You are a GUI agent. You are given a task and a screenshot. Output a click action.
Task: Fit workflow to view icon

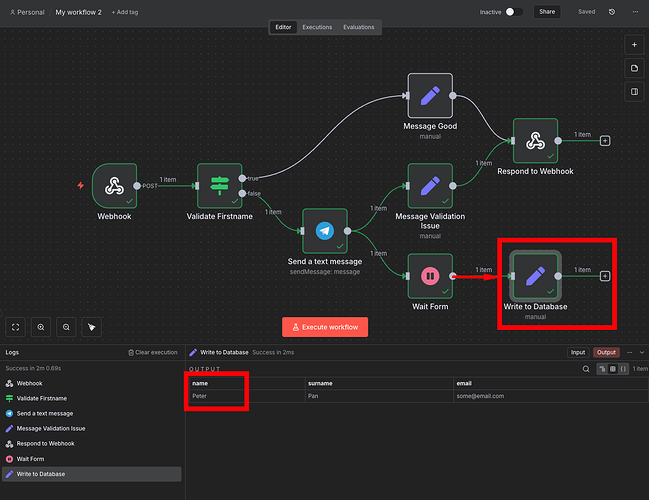16,327
